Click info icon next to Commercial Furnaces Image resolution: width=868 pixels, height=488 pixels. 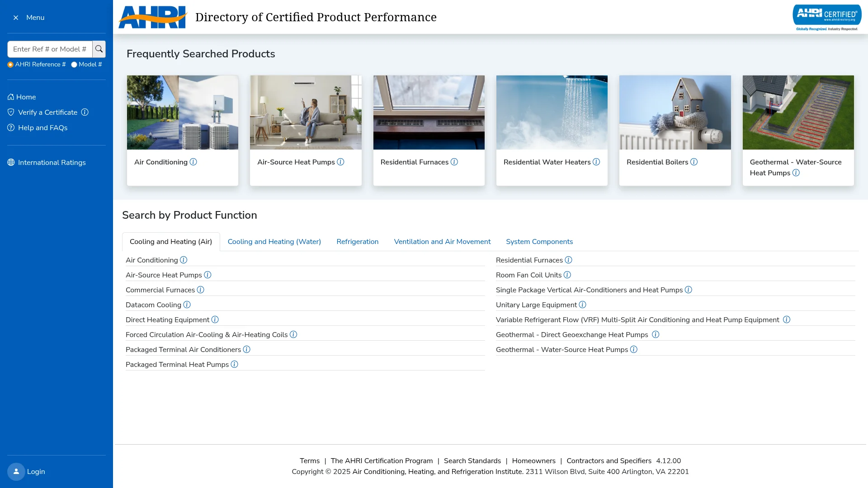(200, 290)
